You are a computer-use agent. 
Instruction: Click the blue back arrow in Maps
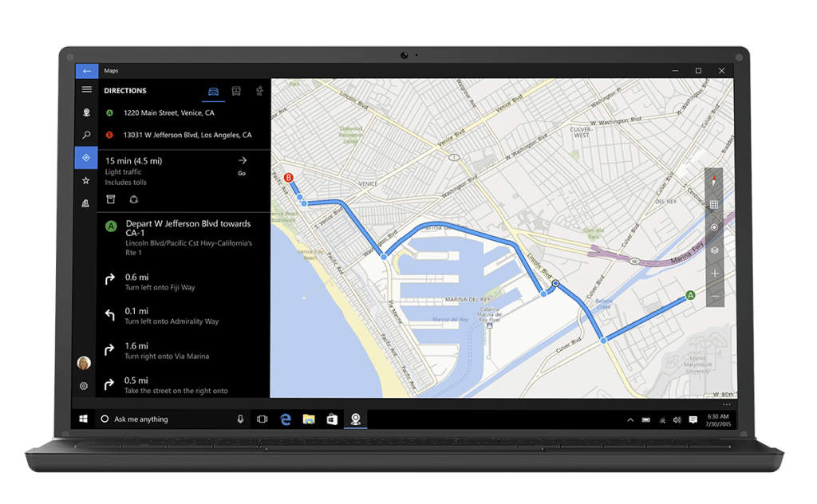tap(86, 71)
